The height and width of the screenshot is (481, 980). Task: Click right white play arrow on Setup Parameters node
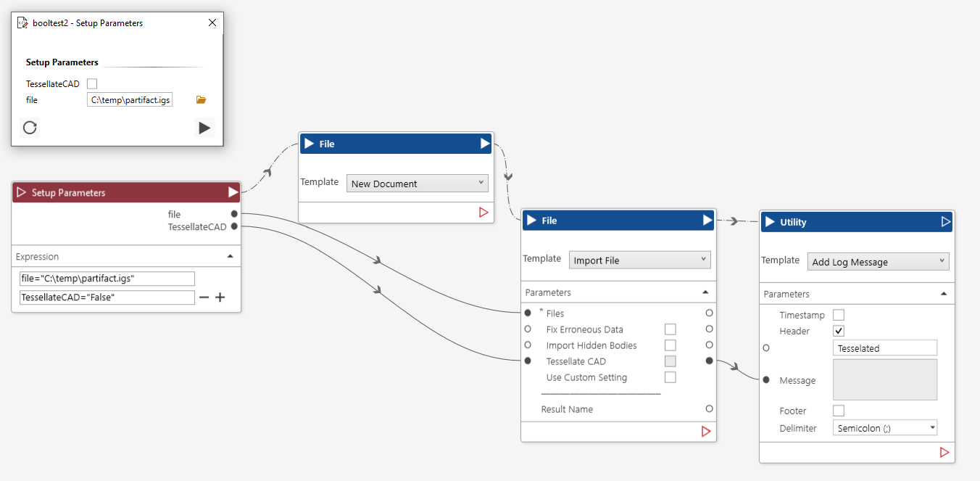pos(233,192)
